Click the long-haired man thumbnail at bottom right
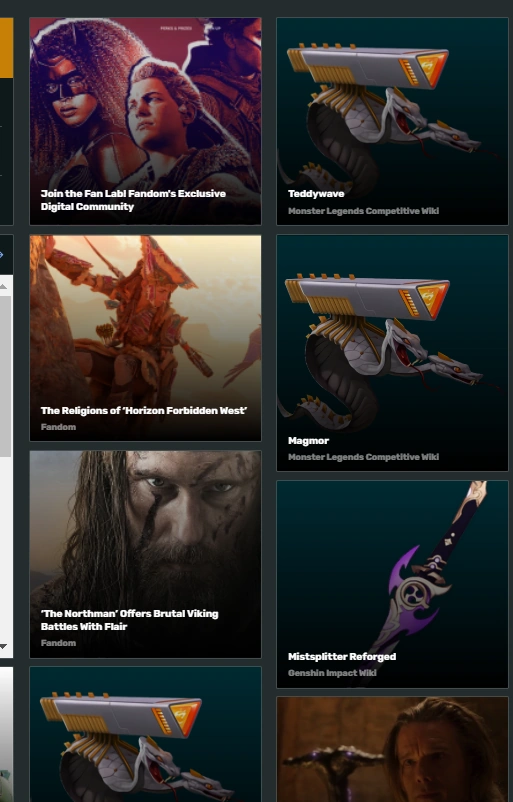This screenshot has width=513, height=802. [x=392, y=749]
